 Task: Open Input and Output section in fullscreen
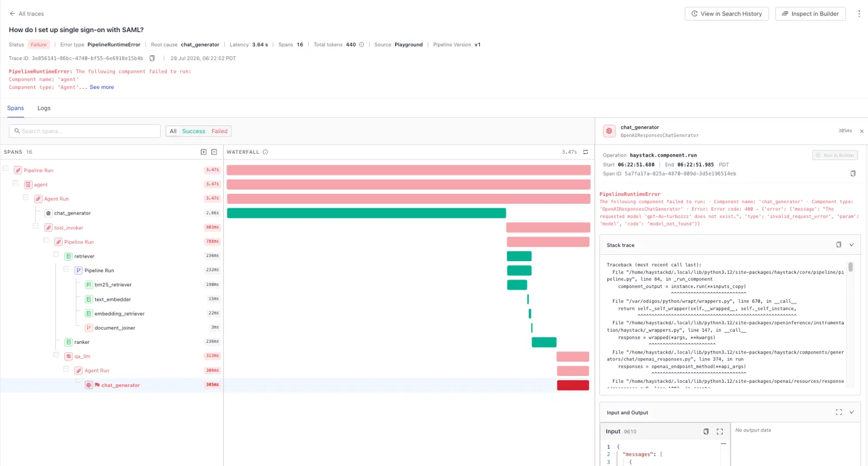coord(839,412)
